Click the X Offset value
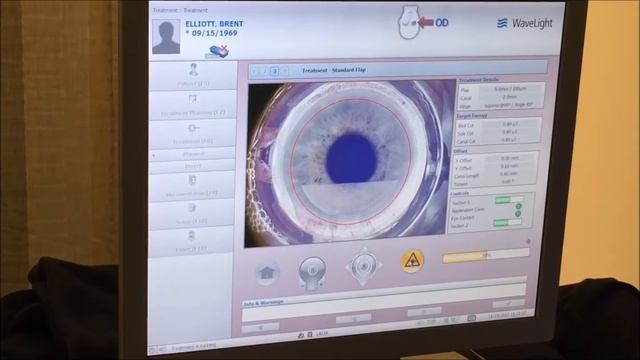This screenshot has height=360, width=640. click(x=509, y=158)
